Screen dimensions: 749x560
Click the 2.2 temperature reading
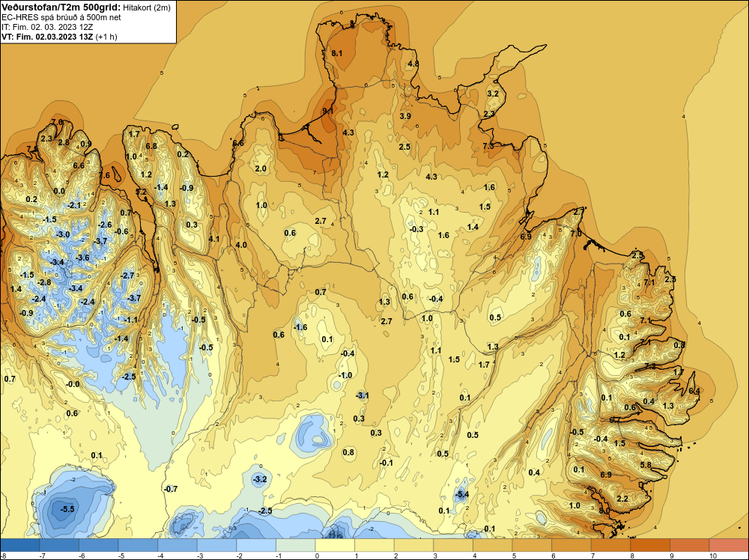(x=622, y=499)
